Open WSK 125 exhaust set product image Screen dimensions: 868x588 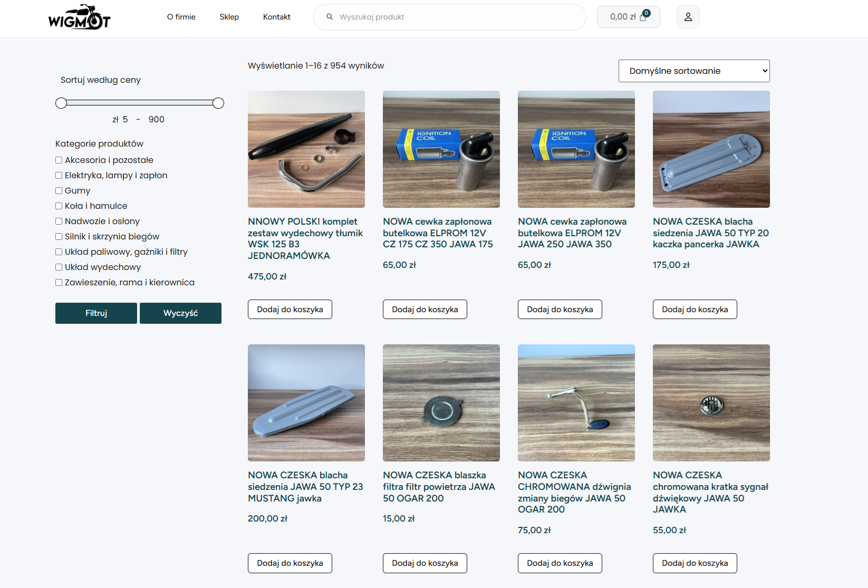pyautogui.click(x=306, y=149)
